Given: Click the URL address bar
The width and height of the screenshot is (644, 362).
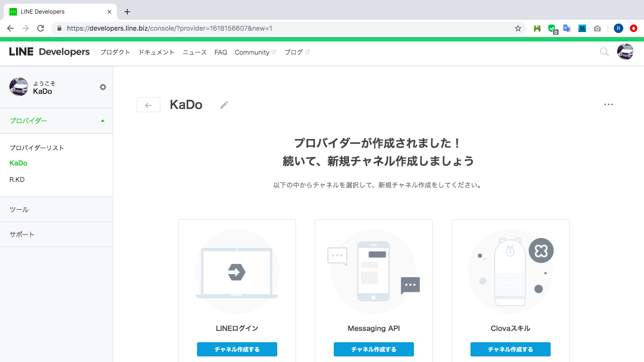Looking at the screenshot, I should (288, 28).
